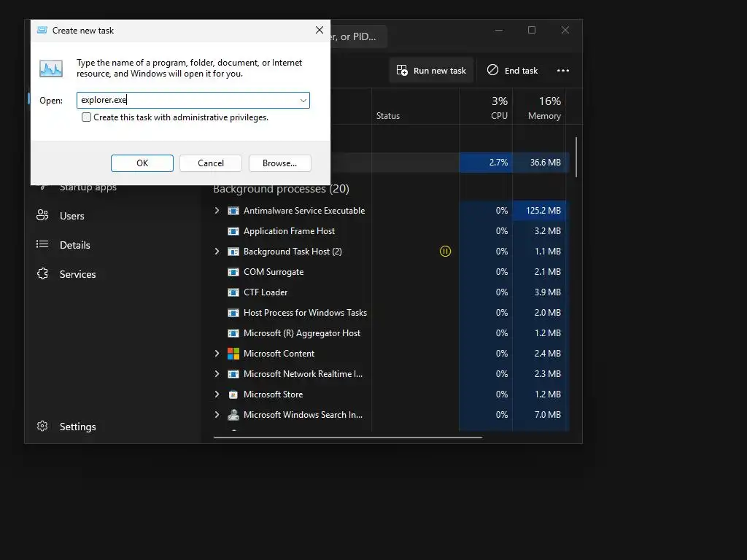The image size is (747, 560).
Task: Click the Settings gear icon
Action: 42,426
